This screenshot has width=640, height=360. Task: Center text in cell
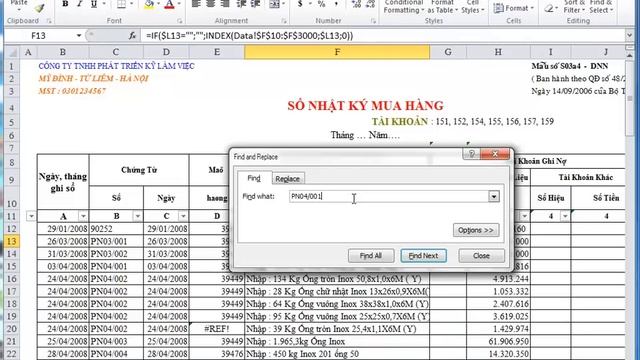(211, 4)
